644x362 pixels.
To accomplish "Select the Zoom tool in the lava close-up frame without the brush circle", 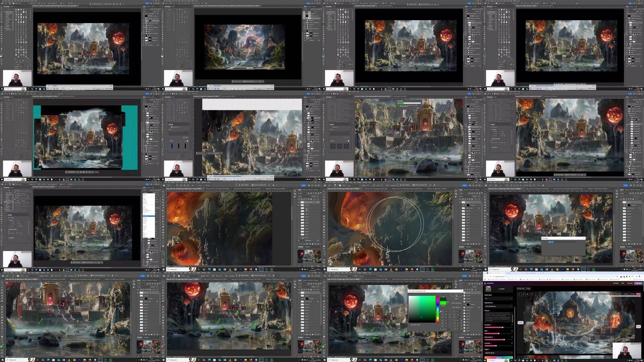I will point(163,249).
